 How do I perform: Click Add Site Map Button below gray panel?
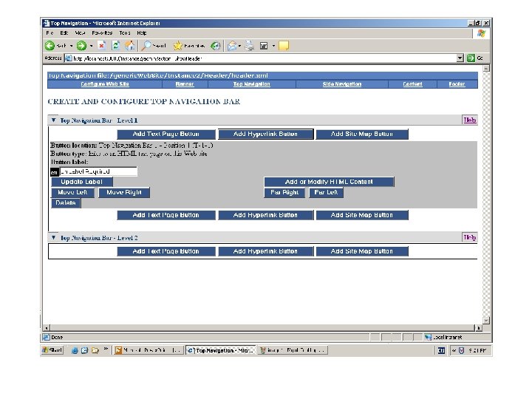(361, 215)
